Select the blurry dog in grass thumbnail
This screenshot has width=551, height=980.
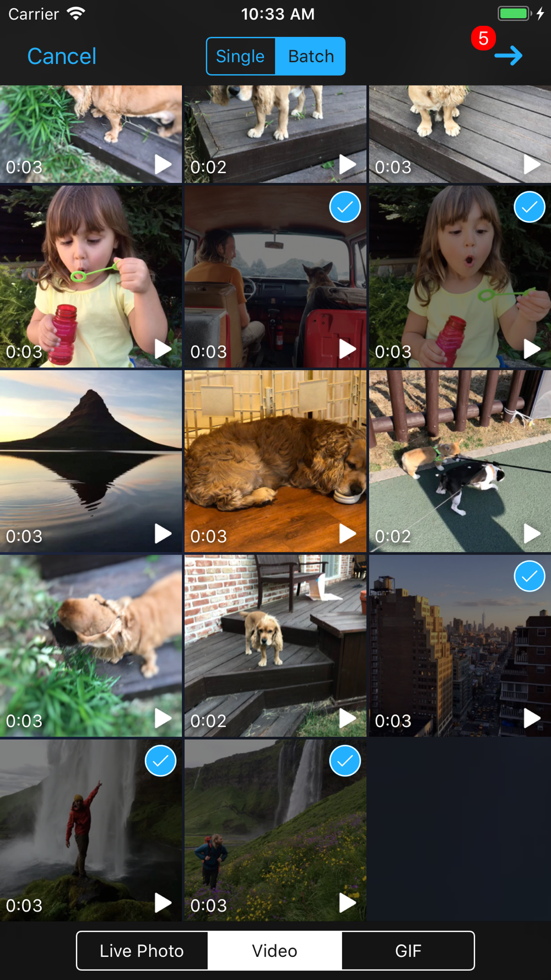[x=91, y=646]
